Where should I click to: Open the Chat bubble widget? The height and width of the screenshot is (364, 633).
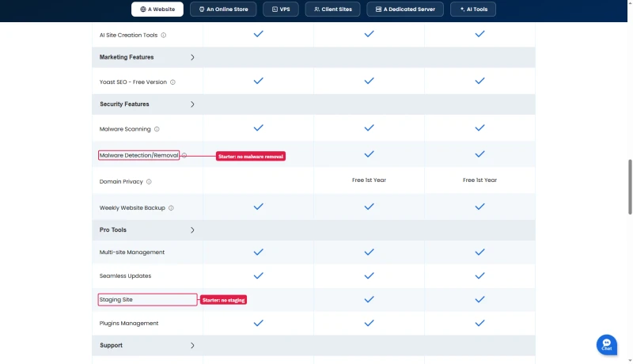[606, 345]
